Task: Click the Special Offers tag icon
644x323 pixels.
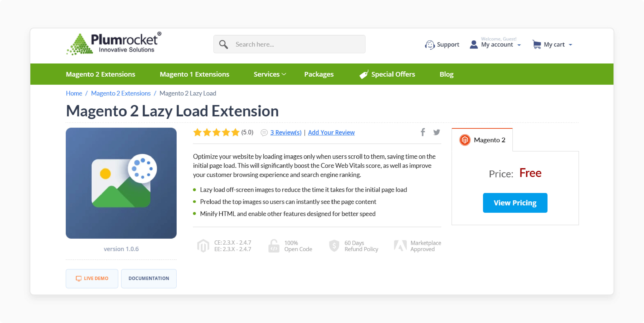Action: click(x=364, y=74)
